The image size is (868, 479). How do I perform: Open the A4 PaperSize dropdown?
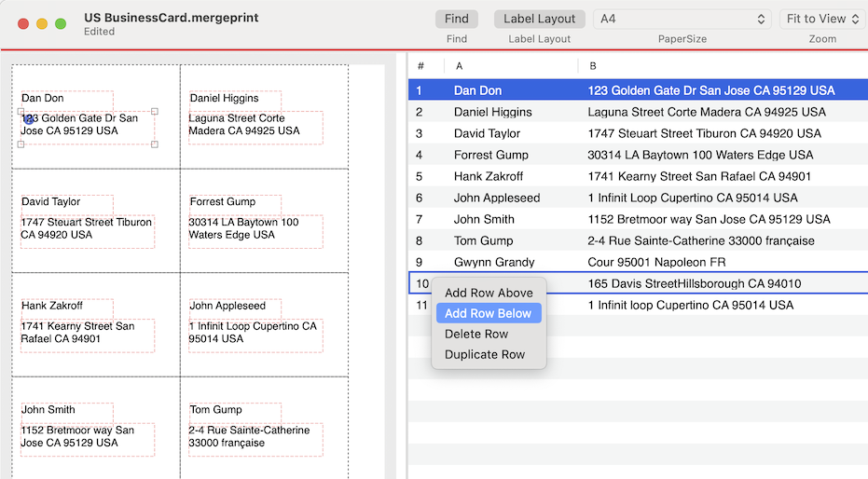682,19
